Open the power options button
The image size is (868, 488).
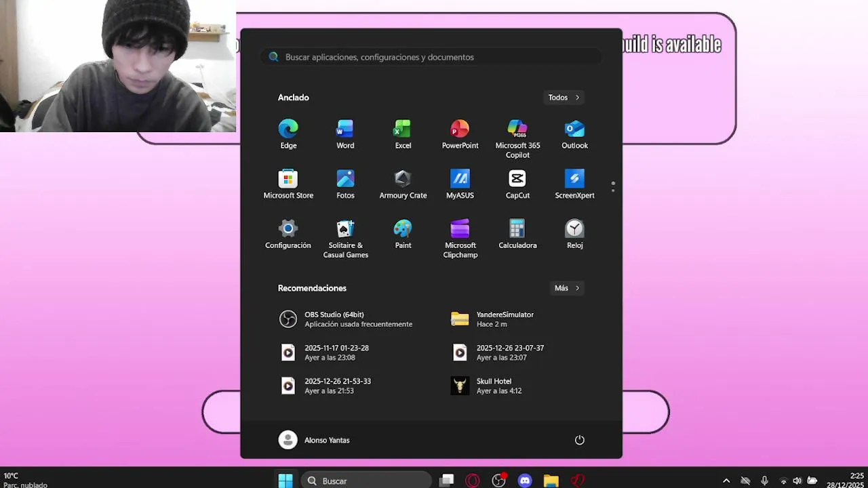coord(580,440)
